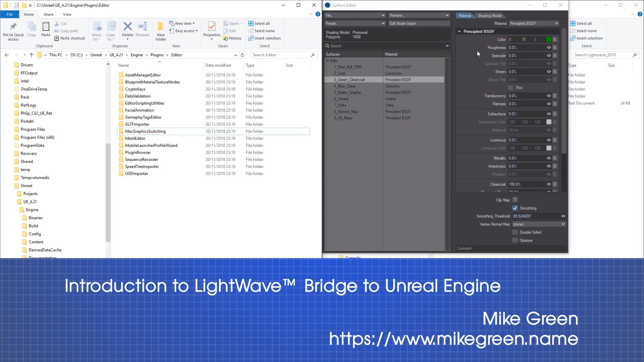Screen dimensions: 644x362
Task: Select the MacGraphicsSwitching folder
Action: [213, 131]
